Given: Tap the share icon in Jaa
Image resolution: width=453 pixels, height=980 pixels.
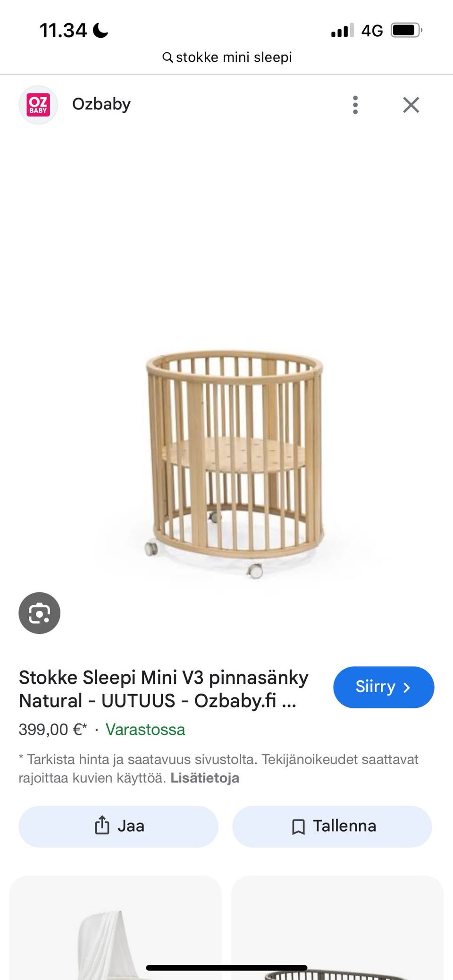Looking at the screenshot, I should click(102, 826).
